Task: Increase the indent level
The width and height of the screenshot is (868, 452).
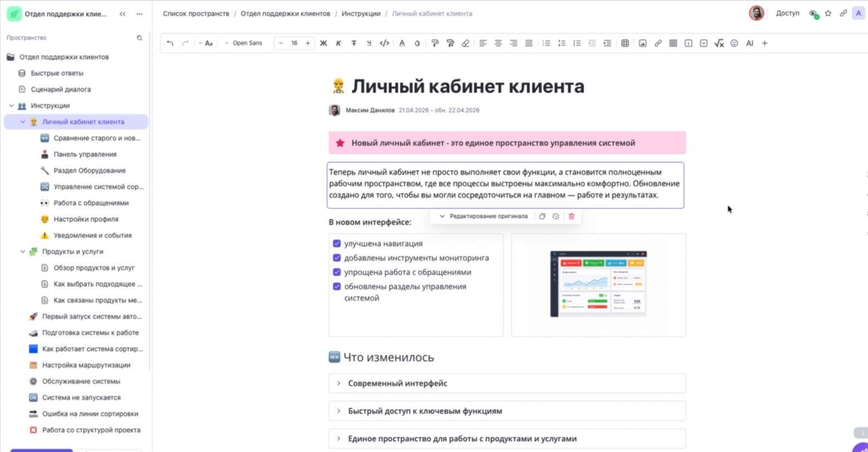Action: [608, 43]
